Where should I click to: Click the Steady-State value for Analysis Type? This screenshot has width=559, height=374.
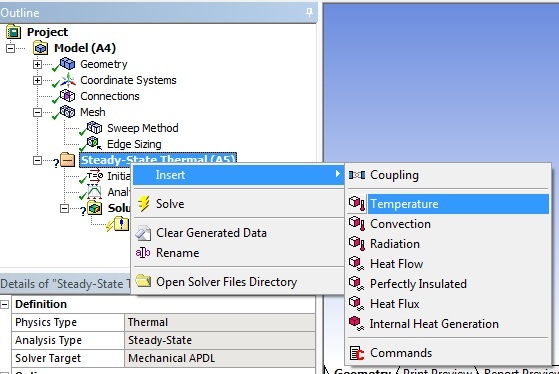[x=220, y=340]
